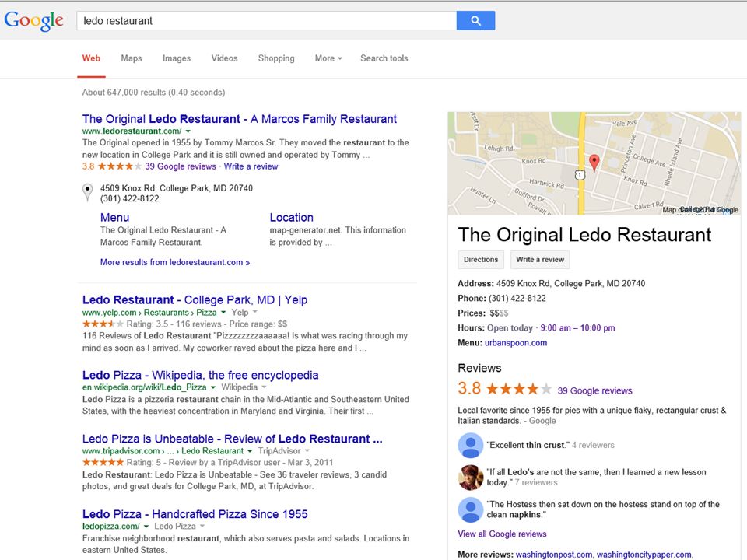747x560 pixels.
Task: Switch to the Shopping tab
Action: (276, 58)
